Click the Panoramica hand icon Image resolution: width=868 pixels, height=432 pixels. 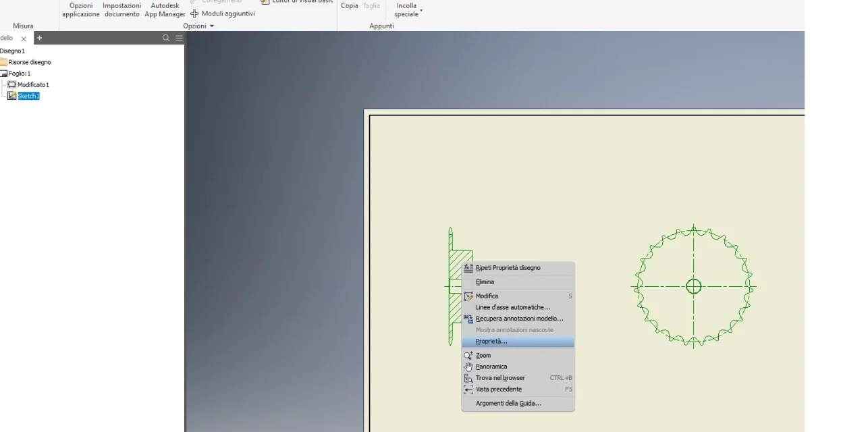click(x=468, y=367)
